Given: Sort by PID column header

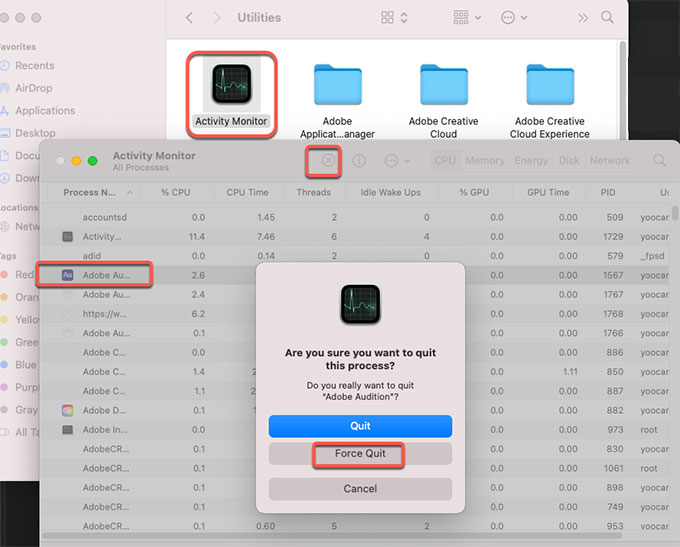Looking at the screenshot, I should pyautogui.click(x=608, y=192).
